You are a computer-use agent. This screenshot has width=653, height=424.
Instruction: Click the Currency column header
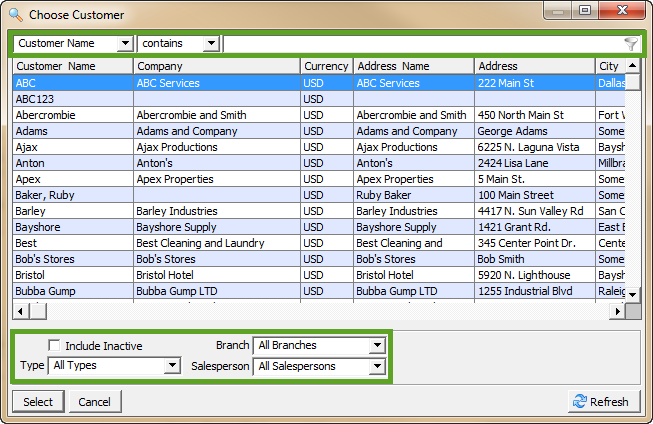point(326,66)
